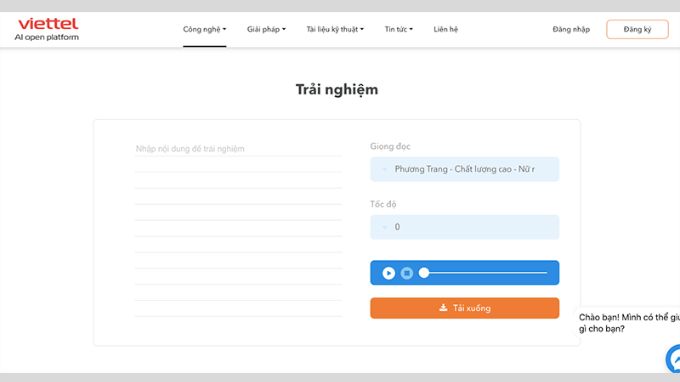The image size is (680, 382).
Task: Open the chat messenger bubble icon
Action: 673,359
